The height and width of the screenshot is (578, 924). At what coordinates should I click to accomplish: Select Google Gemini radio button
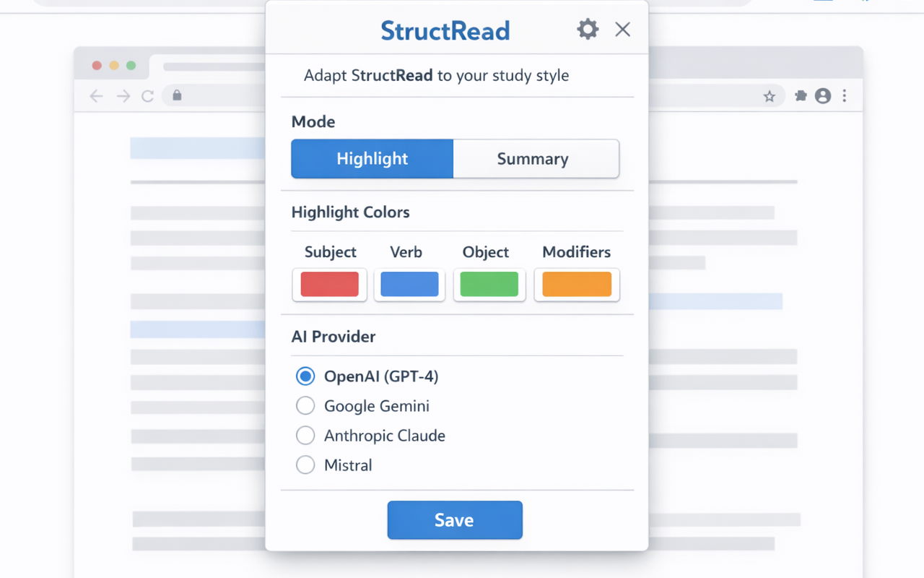pyautogui.click(x=305, y=406)
